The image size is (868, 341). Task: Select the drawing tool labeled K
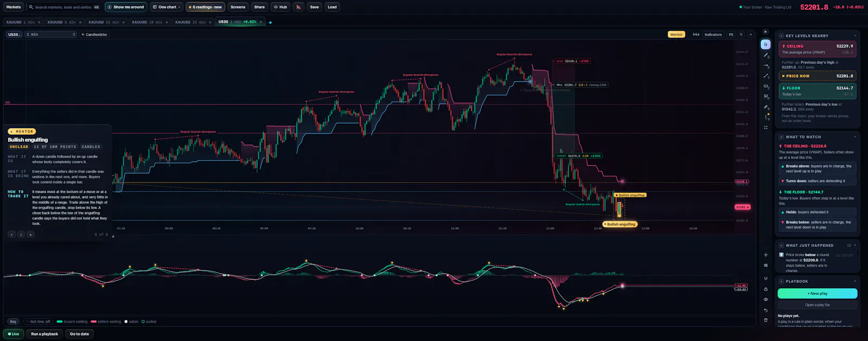click(765, 65)
